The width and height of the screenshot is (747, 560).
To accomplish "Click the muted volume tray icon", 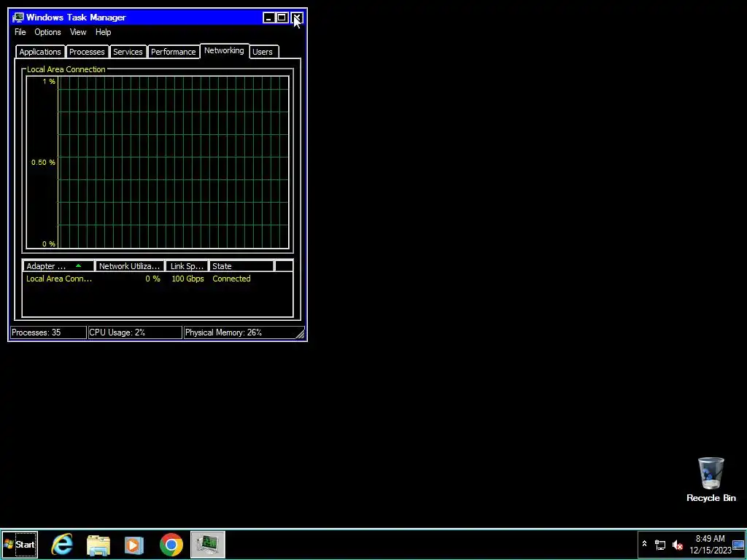I will (x=677, y=545).
